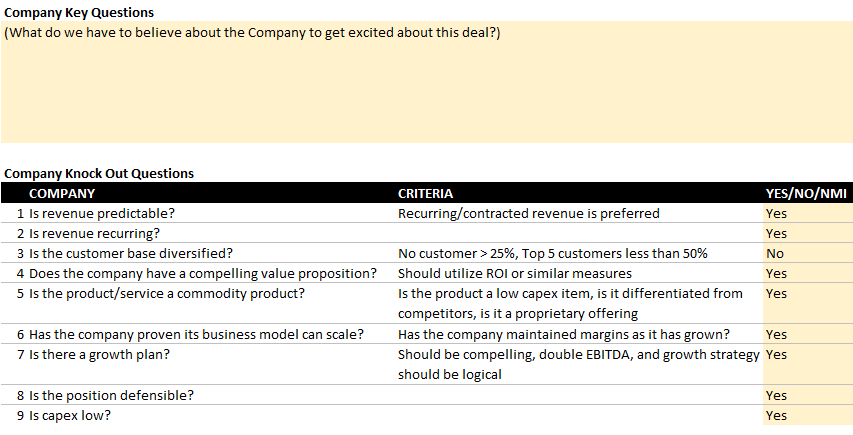The image size is (853, 435).
Task: Click the YES/NO/NMI column header
Action: [806, 193]
